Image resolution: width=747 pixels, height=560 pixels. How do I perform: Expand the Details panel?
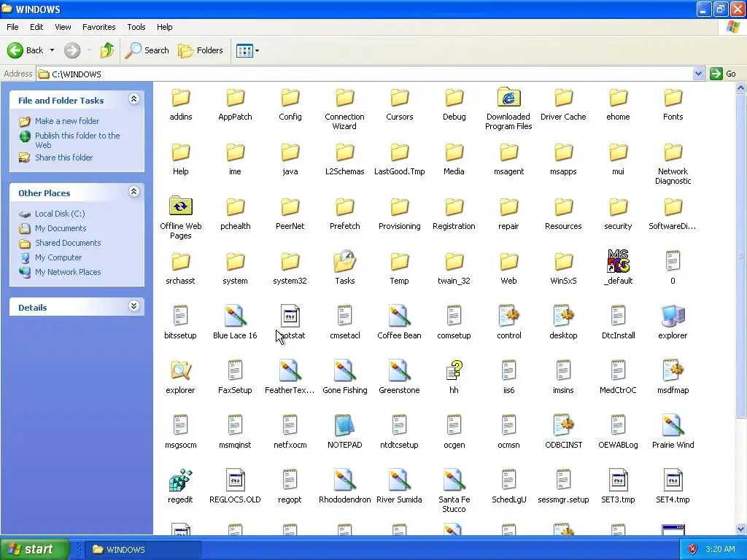coord(134,306)
